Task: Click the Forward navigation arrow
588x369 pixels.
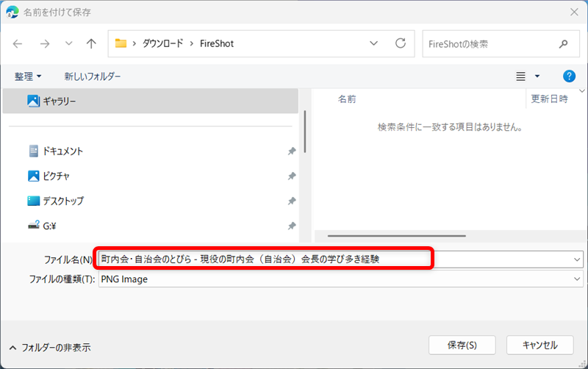Action: pos(44,44)
